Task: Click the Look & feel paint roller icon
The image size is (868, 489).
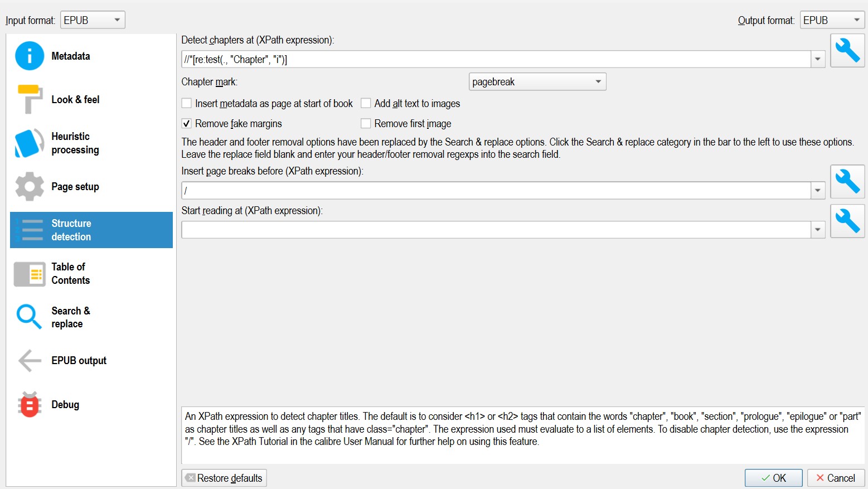Action: (30, 99)
